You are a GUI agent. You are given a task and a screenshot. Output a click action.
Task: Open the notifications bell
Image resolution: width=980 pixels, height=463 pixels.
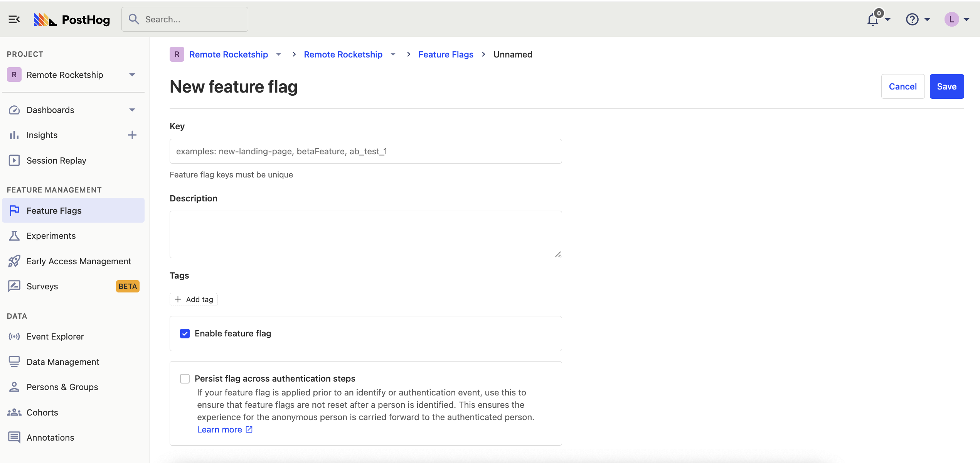(x=873, y=19)
